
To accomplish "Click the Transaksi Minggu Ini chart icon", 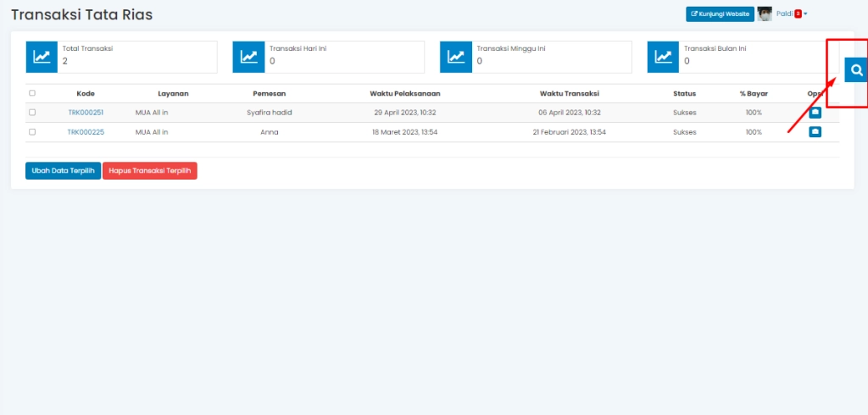I will pos(456,57).
